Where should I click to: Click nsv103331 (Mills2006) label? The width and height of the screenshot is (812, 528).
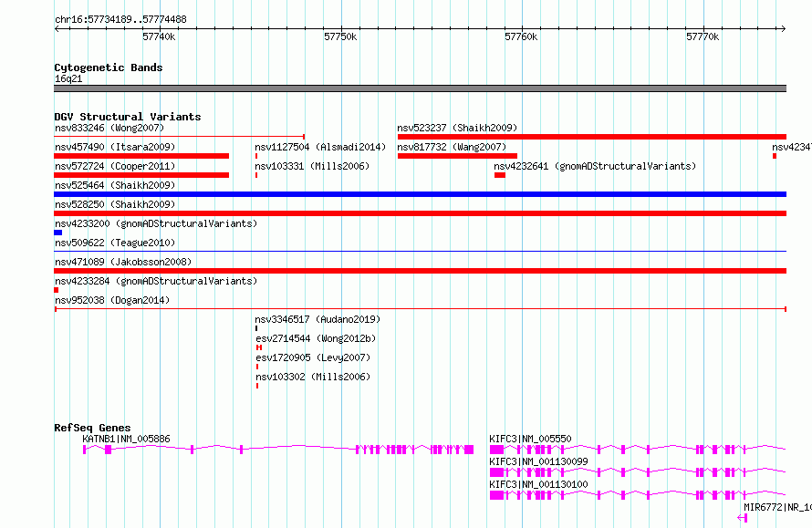tap(312, 166)
